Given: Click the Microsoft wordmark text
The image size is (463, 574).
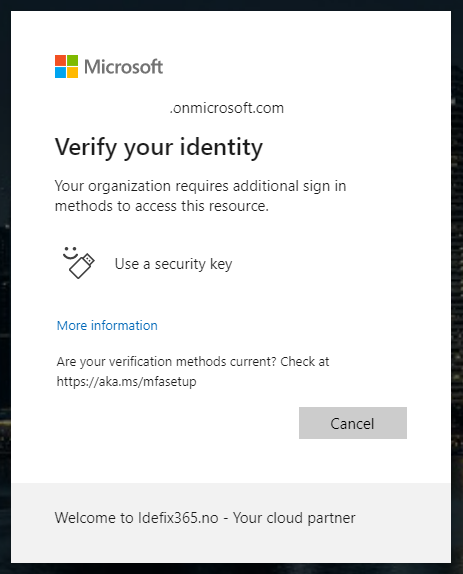Looking at the screenshot, I should (x=123, y=67).
